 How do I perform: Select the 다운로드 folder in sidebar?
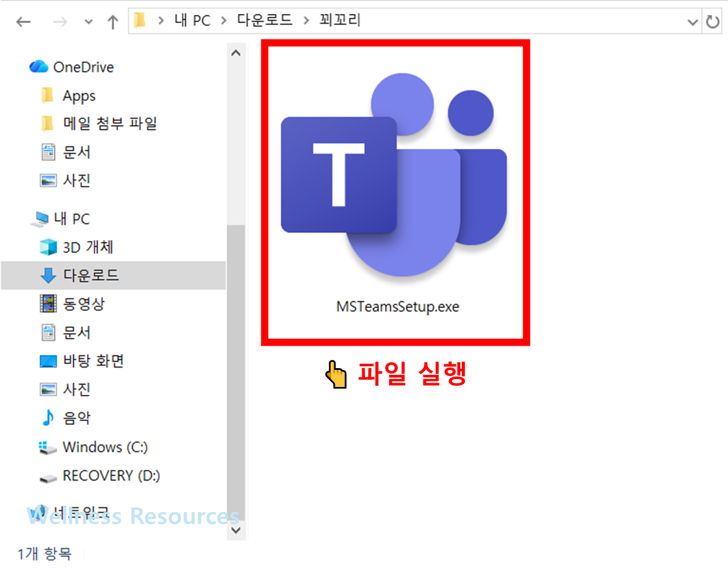click(113, 275)
